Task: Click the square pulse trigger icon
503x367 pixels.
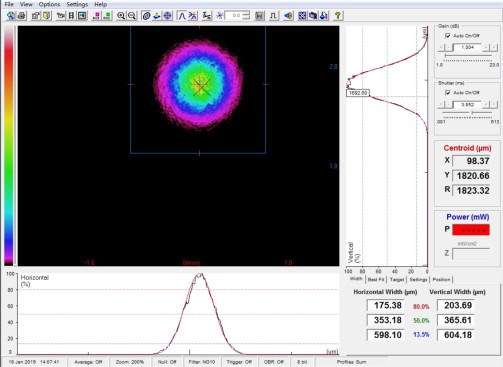Action: [273, 15]
